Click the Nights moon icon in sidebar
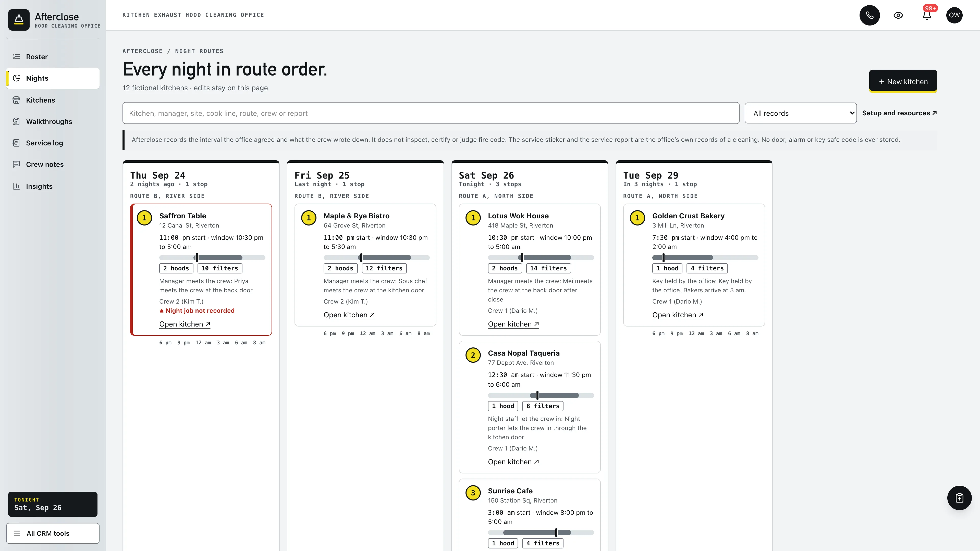Screen dimensions: 980x551 point(16,78)
